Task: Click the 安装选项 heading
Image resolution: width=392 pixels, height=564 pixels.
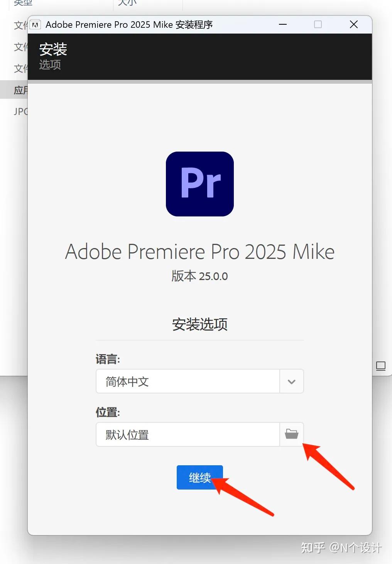Action: (x=199, y=324)
